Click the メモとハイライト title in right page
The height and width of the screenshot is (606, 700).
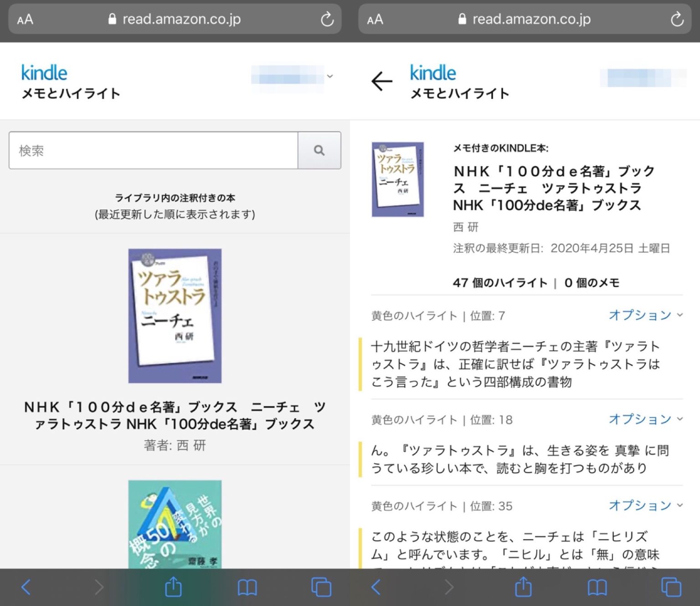tap(460, 93)
